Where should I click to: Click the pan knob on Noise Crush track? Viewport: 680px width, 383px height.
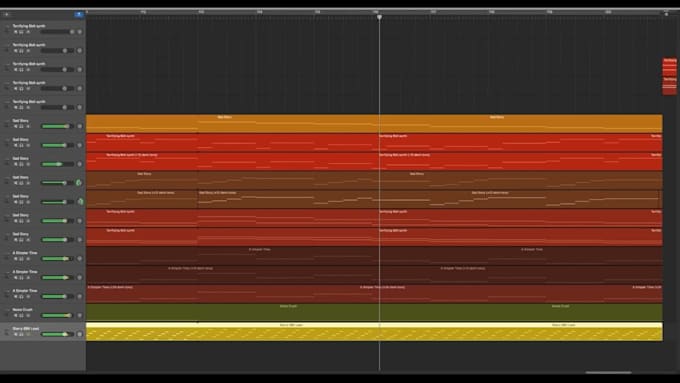(79, 315)
